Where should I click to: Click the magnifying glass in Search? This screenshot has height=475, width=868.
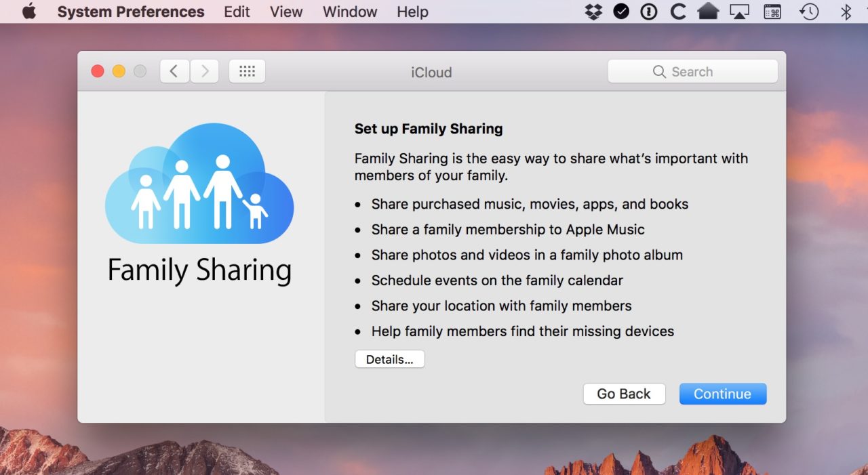pyautogui.click(x=659, y=72)
